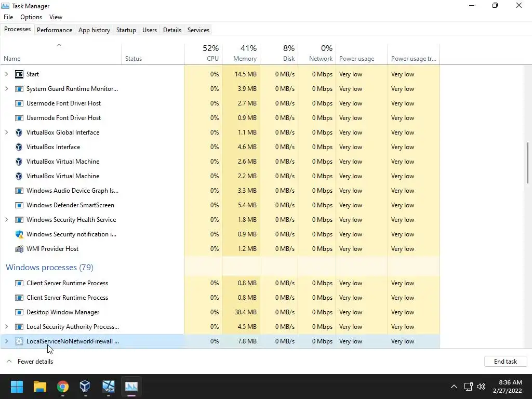Click the Desktop Window Manager icon
Screen dimensions: 532x399
[19, 312]
